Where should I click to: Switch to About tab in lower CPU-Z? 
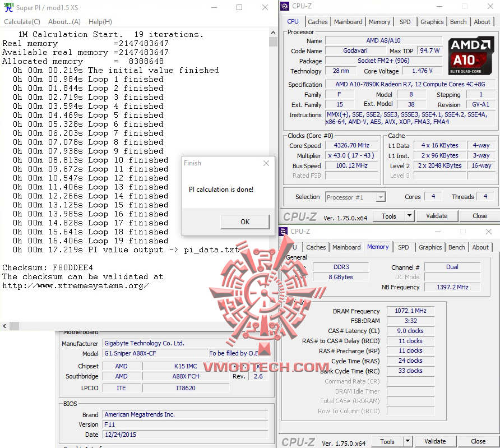coord(480,247)
